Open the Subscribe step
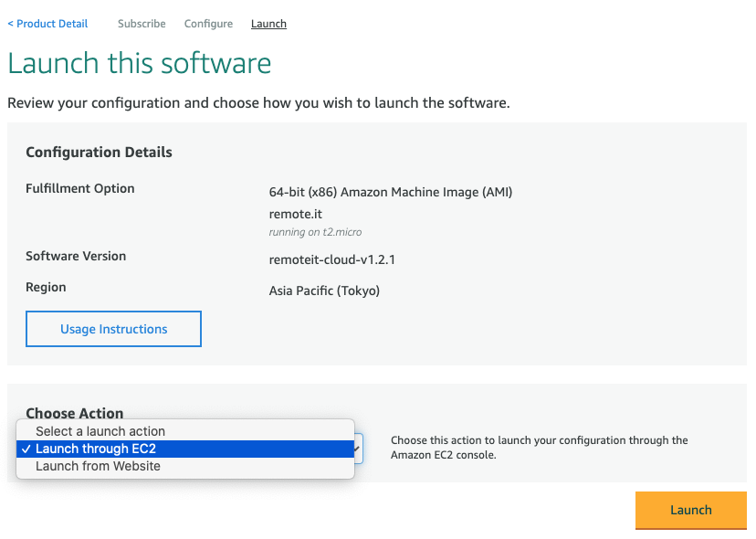 tap(142, 24)
